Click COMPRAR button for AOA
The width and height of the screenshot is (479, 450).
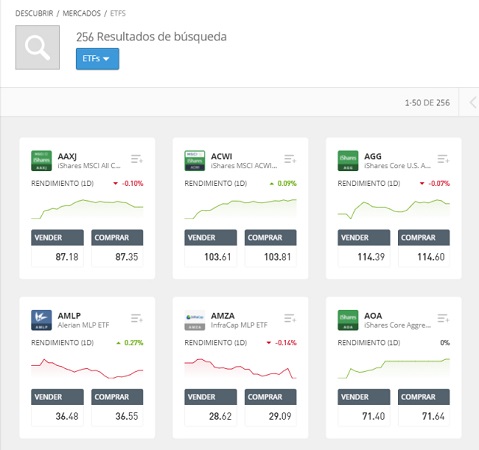point(424,397)
